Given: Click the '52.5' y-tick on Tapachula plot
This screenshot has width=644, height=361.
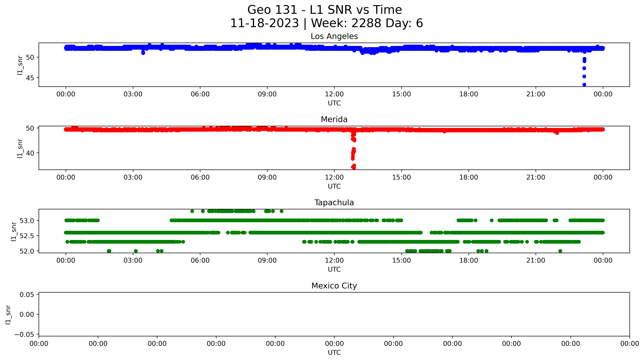Looking at the screenshot, I should [27, 236].
